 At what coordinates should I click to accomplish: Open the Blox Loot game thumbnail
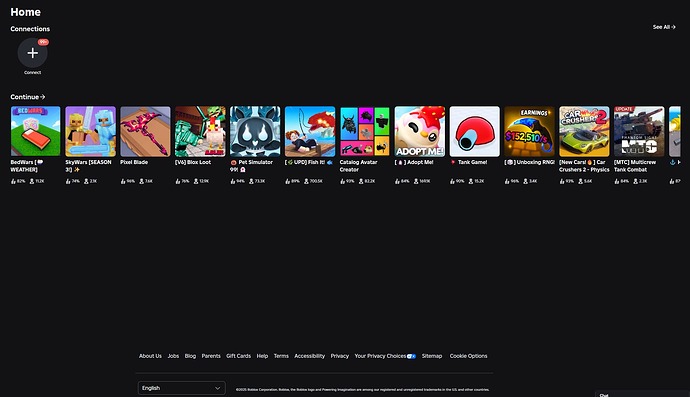pyautogui.click(x=200, y=131)
